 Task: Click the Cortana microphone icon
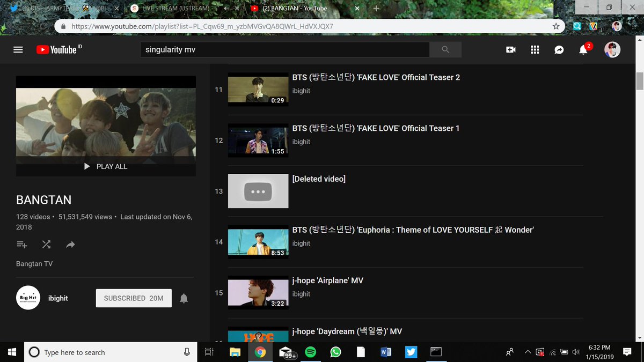tap(187, 352)
